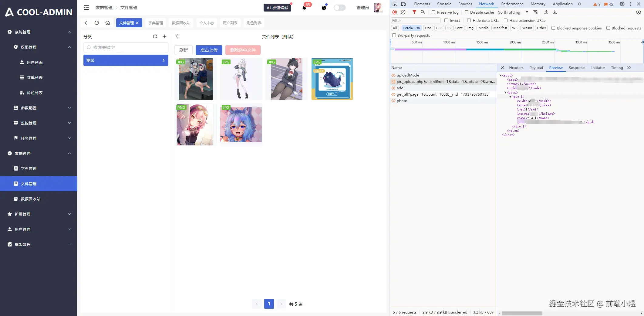The image size is (644, 316).
Task: Collapse the 系统管理 sidebar menu
Action: pos(39,32)
